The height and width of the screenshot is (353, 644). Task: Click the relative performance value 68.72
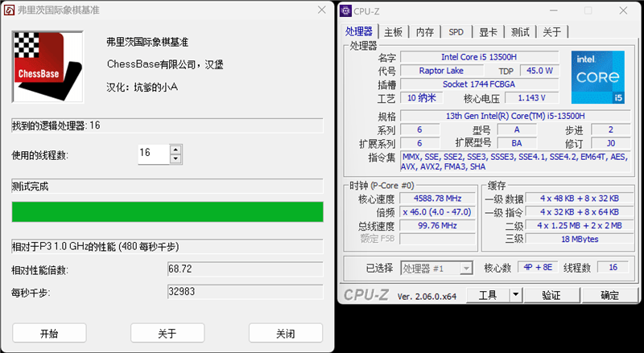click(x=246, y=269)
